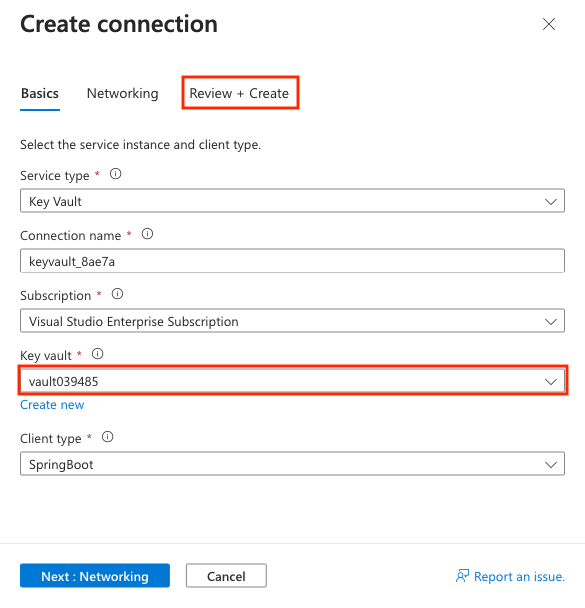Close the Create connection panel
Image resolution: width=585 pixels, height=608 pixels.
(549, 24)
